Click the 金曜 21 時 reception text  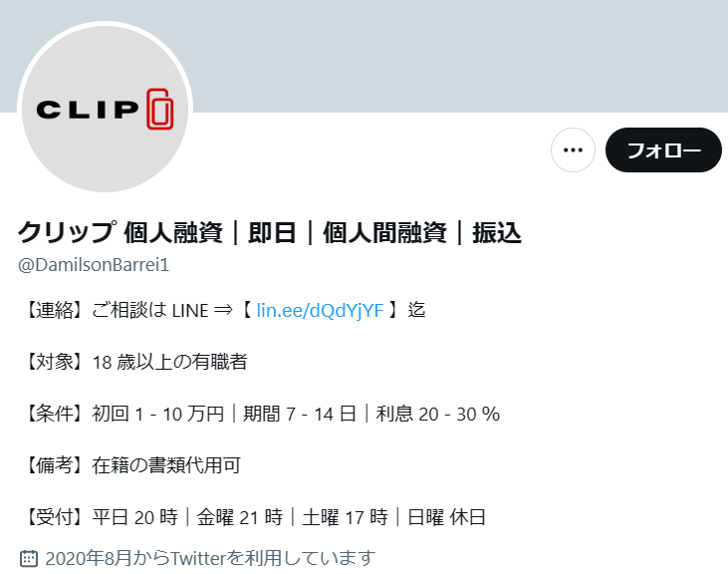pyautogui.click(x=240, y=517)
